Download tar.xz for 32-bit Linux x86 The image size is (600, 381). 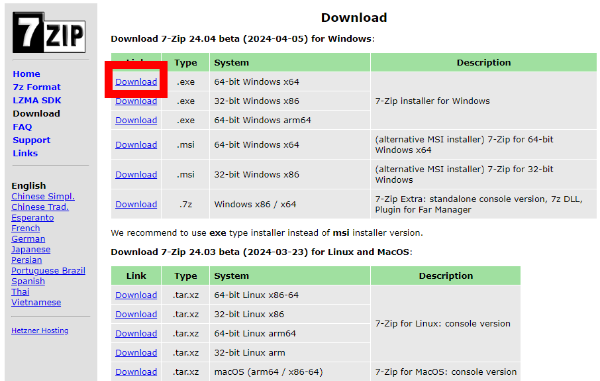point(136,314)
